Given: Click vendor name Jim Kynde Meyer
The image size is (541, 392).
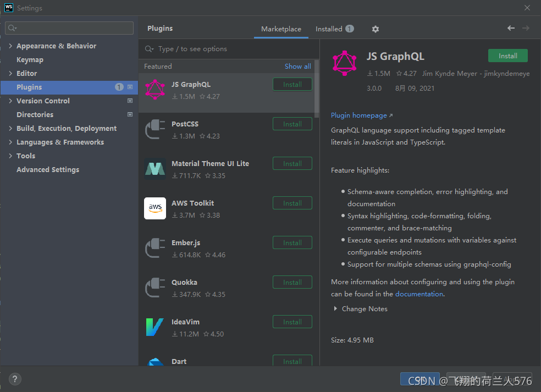Looking at the screenshot, I should [476, 74].
